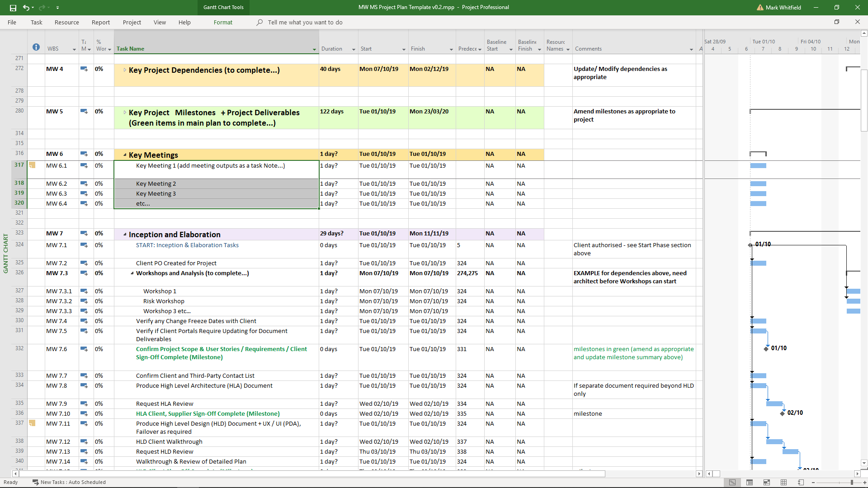Click the Undo arrow icon
Viewport: 868px width, 488px height.
(x=26, y=8)
